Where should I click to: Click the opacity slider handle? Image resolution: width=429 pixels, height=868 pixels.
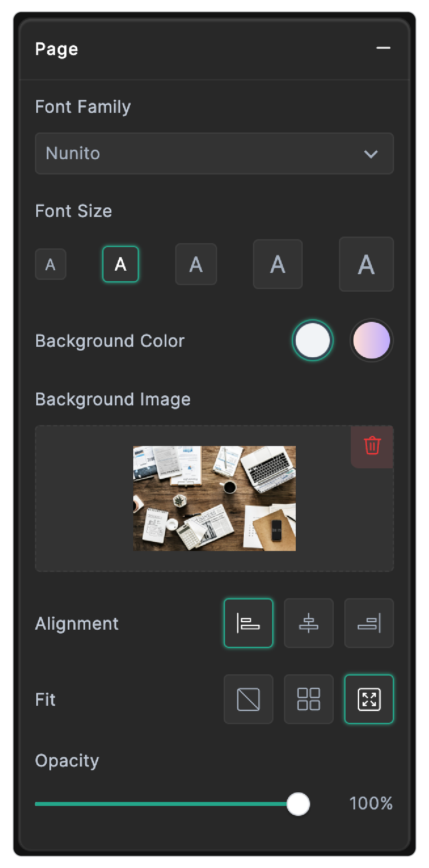(298, 804)
